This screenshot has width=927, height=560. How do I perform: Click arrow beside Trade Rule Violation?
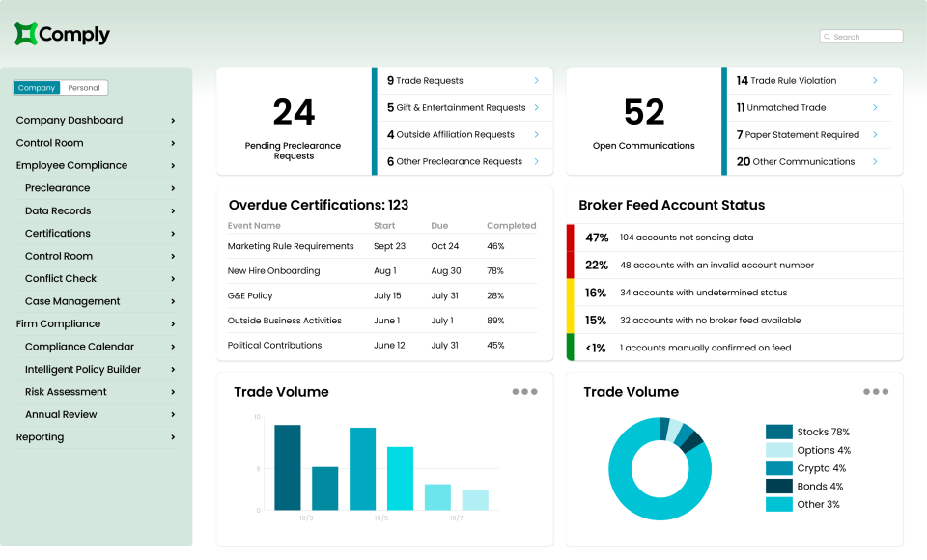click(x=875, y=81)
